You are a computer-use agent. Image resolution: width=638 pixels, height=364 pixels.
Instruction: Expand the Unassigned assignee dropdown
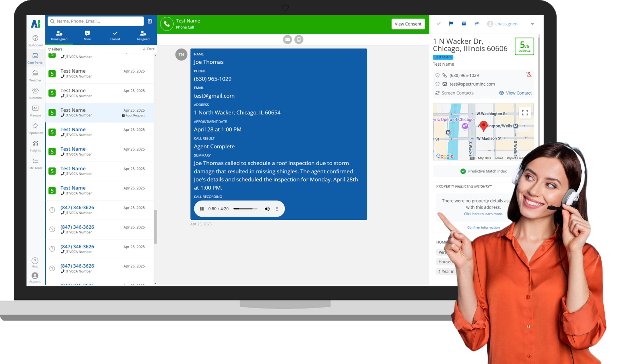[x=532, y=24]
